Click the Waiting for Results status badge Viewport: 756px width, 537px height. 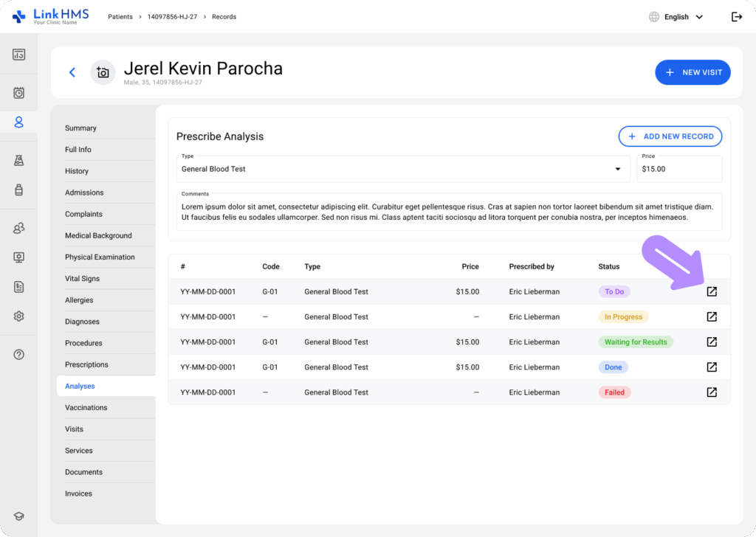click(x=636, y=342)
